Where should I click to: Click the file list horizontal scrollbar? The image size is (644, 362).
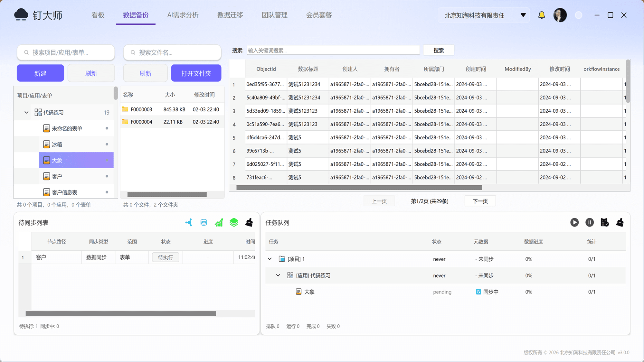tap(167, 195)
